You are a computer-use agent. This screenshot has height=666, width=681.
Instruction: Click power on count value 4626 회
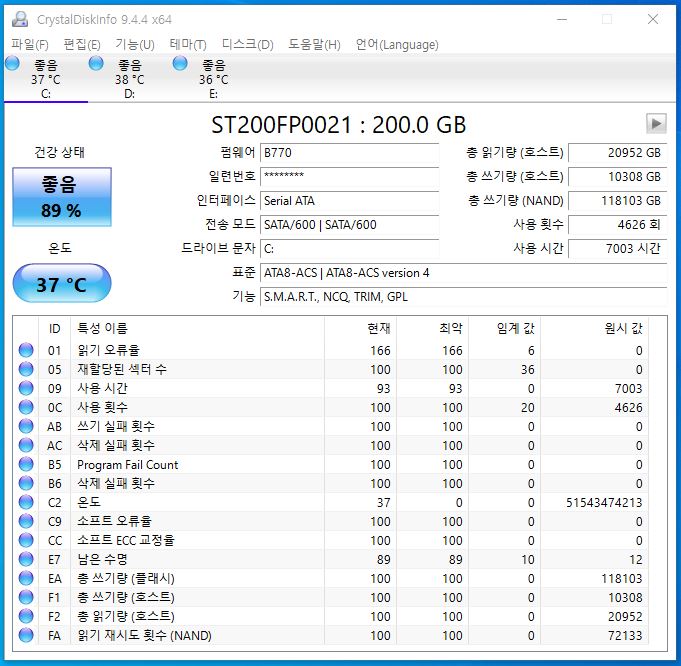coord(617,225)
